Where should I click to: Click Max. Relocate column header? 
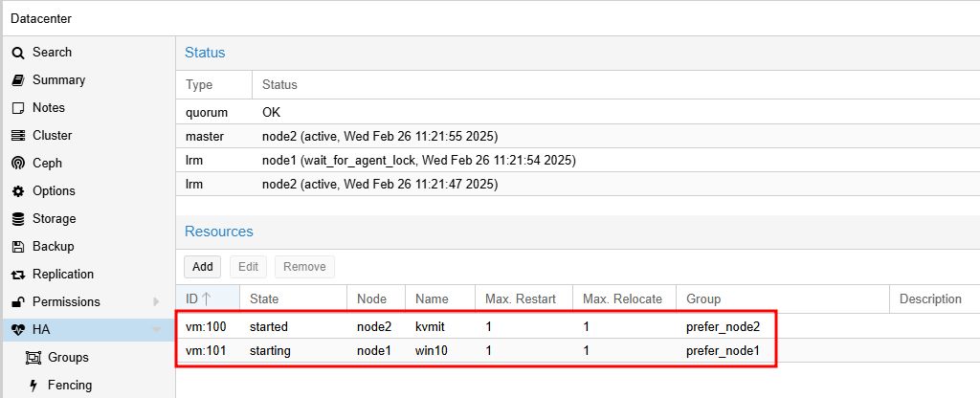point(624,299)
